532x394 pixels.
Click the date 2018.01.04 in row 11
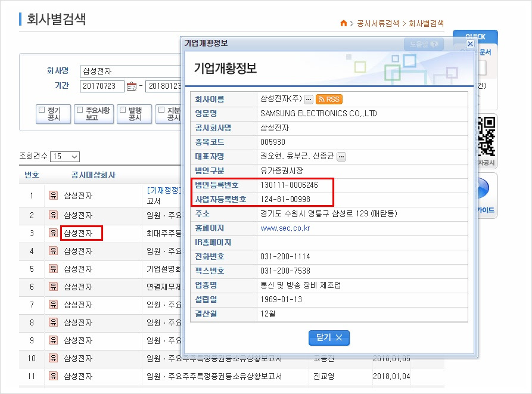[391, 376]
